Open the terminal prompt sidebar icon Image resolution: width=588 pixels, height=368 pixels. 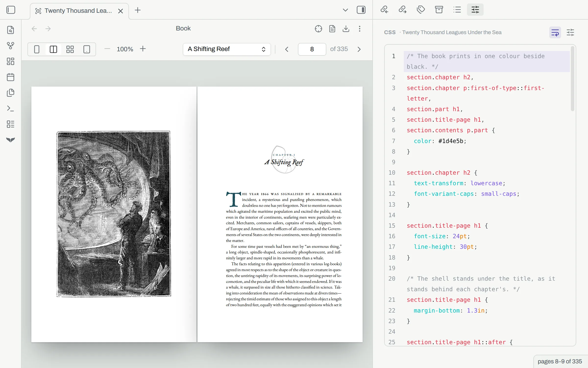11,108
